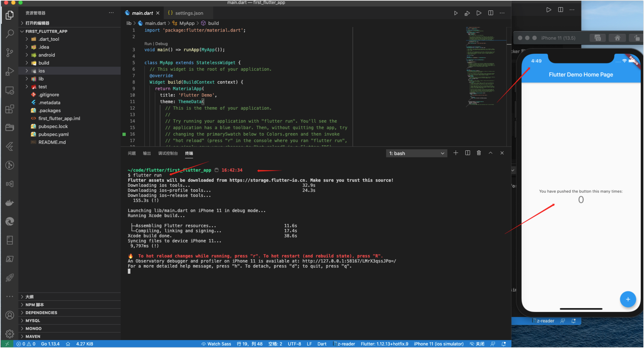Expand the .dart_tool folder

(x=70, y=39)
